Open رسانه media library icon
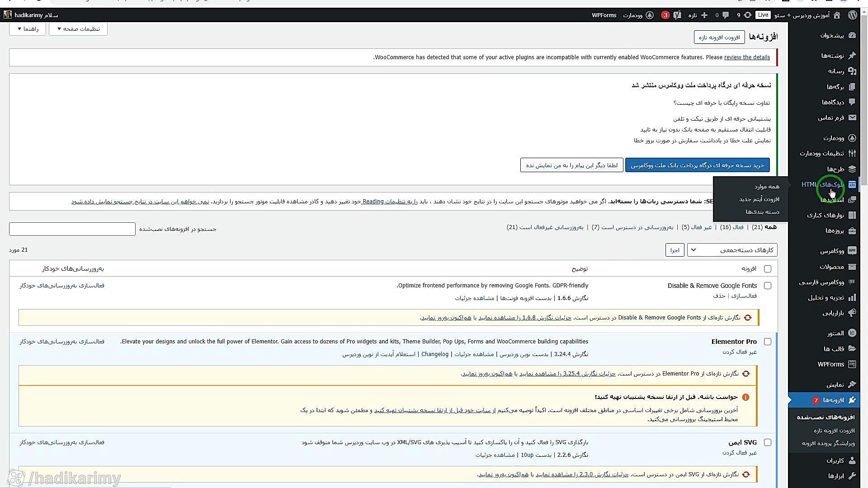This screenshot has height=488, width=868. 852,71
